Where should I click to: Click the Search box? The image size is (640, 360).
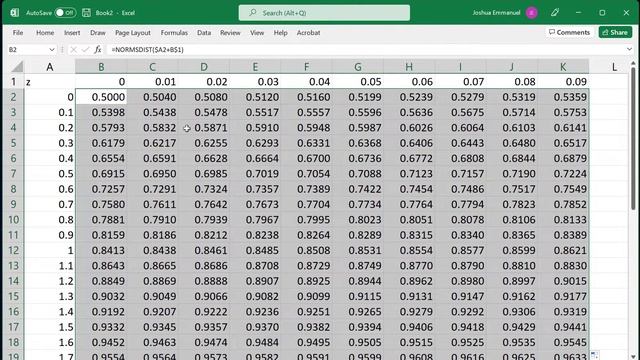324,13
